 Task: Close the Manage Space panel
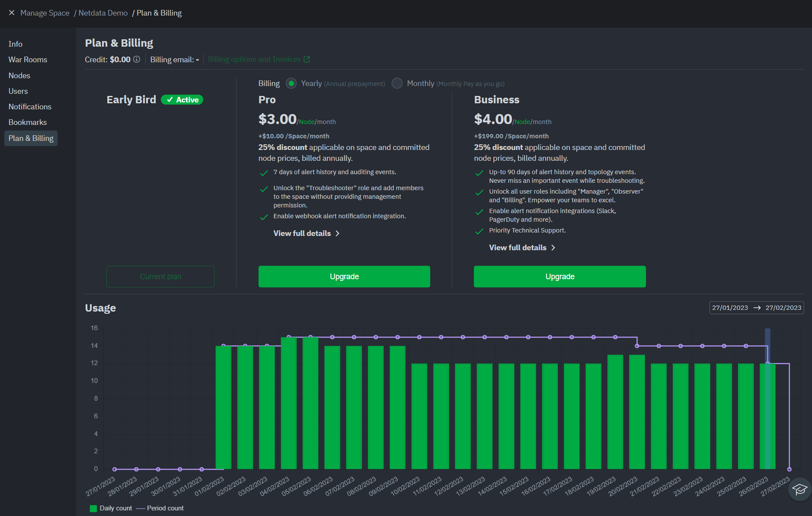12,13
